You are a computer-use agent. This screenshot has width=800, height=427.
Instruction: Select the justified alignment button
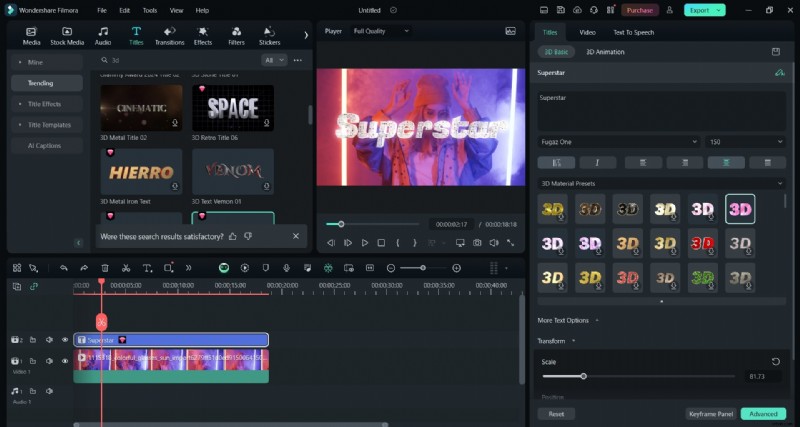[x=767, y=162]
